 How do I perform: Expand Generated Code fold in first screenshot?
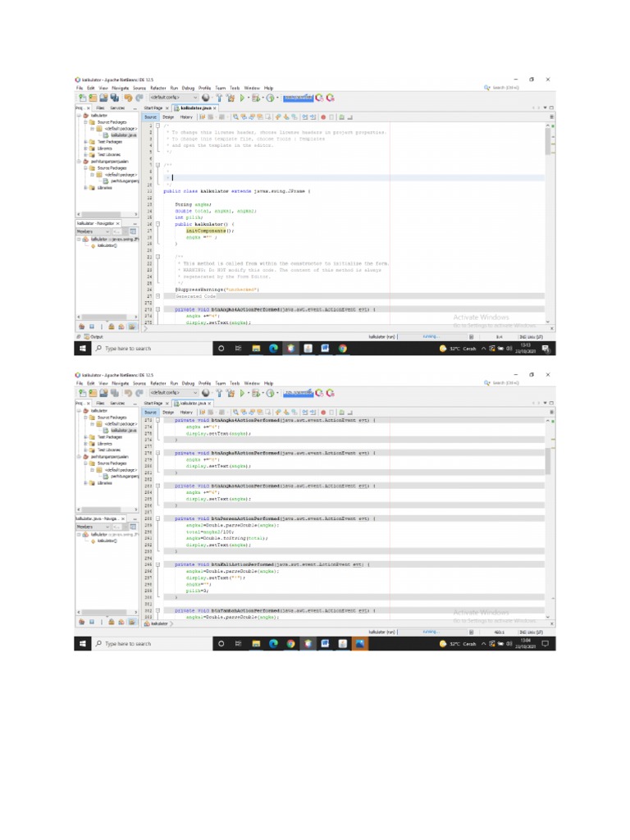click(x=157, y=295)
